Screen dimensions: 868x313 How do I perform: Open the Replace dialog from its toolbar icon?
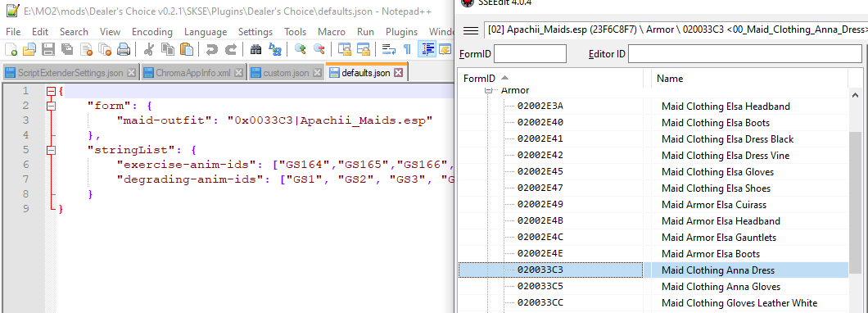click(275, 49)
